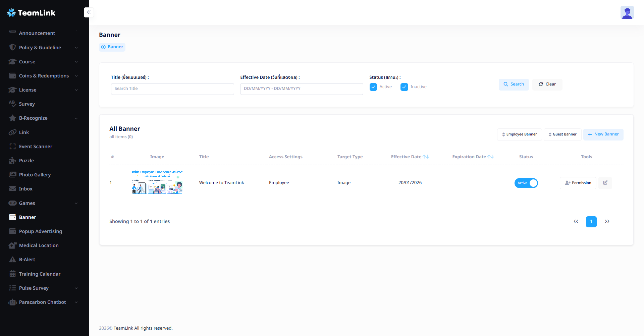644x336 pixels.
Task: Open the user profile avatar
Action: (x=627, y=13)
